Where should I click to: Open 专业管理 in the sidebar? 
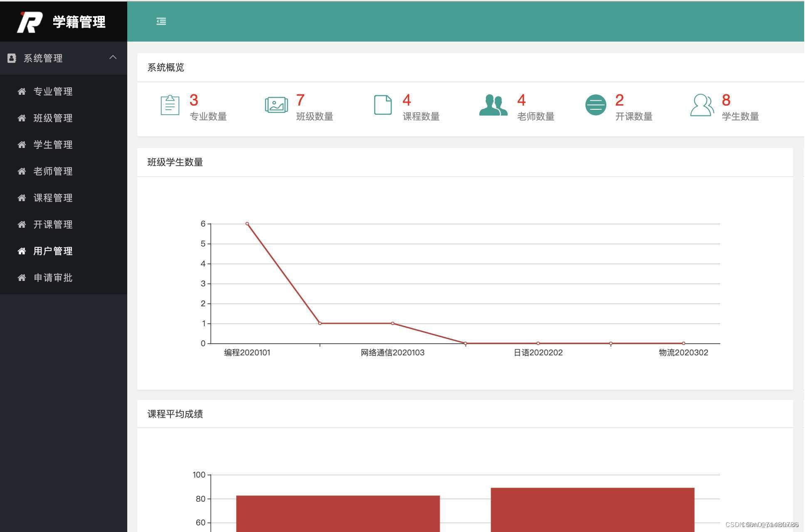[x=53, y=91]
